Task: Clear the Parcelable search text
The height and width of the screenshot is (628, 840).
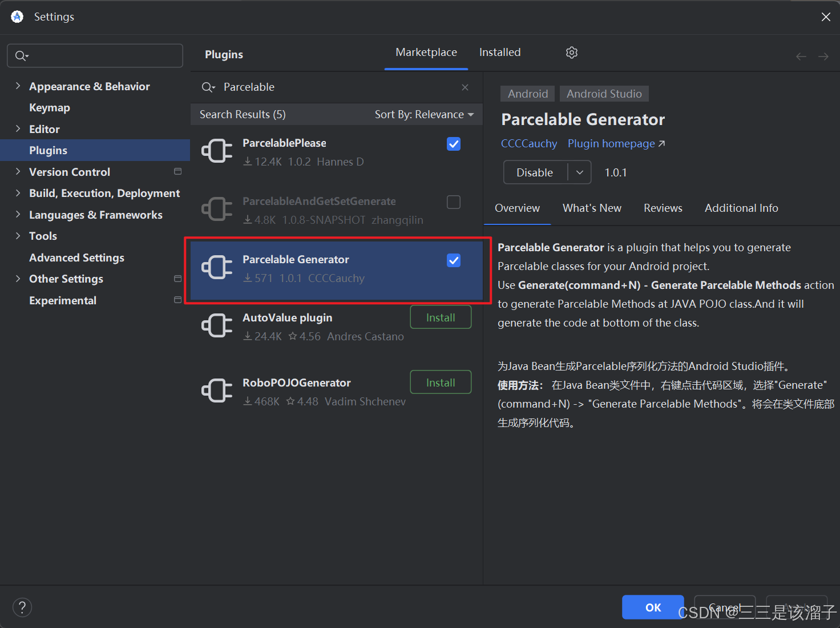Action: pyautogui.click(x=465, y=87)
